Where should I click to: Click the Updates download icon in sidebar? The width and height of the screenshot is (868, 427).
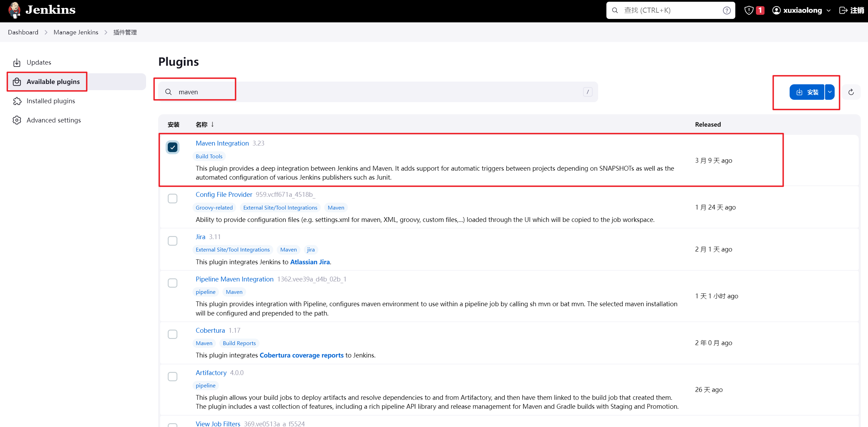17,62
